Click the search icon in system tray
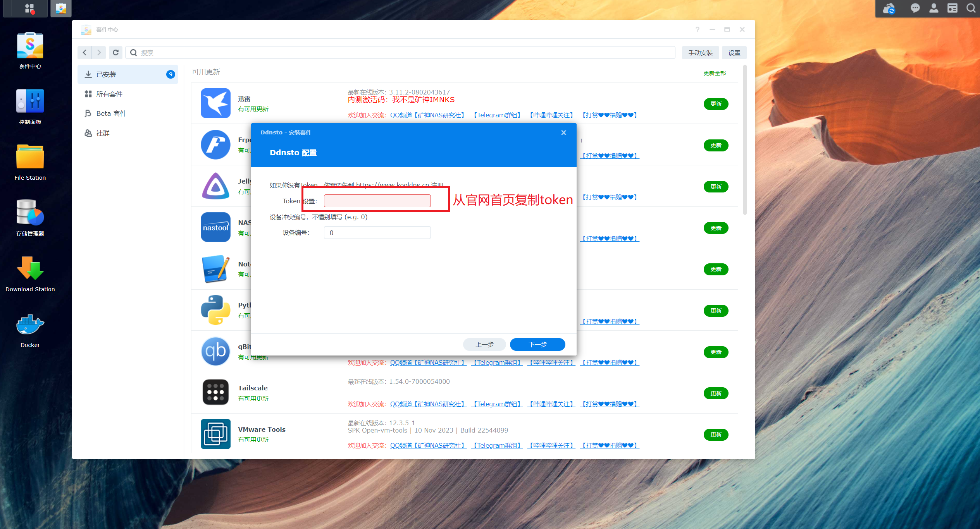The height and width of the screenshot is (529, 980). [971, 8]
